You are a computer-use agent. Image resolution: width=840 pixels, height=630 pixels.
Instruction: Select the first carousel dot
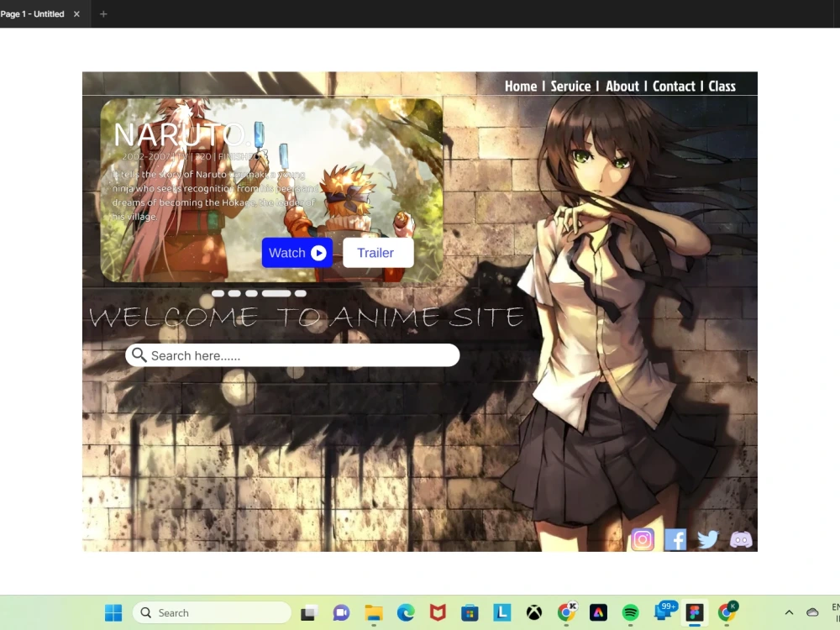[217, 293]
